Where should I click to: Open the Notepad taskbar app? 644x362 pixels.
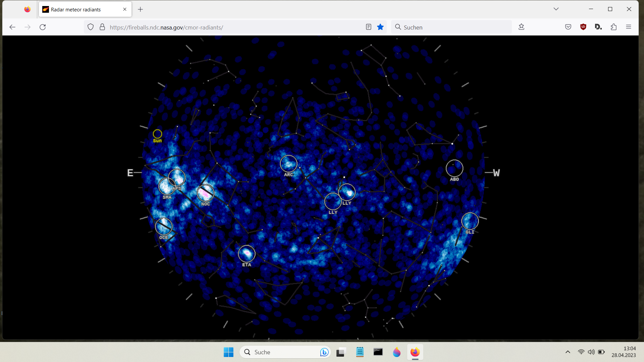coord(360,352)
